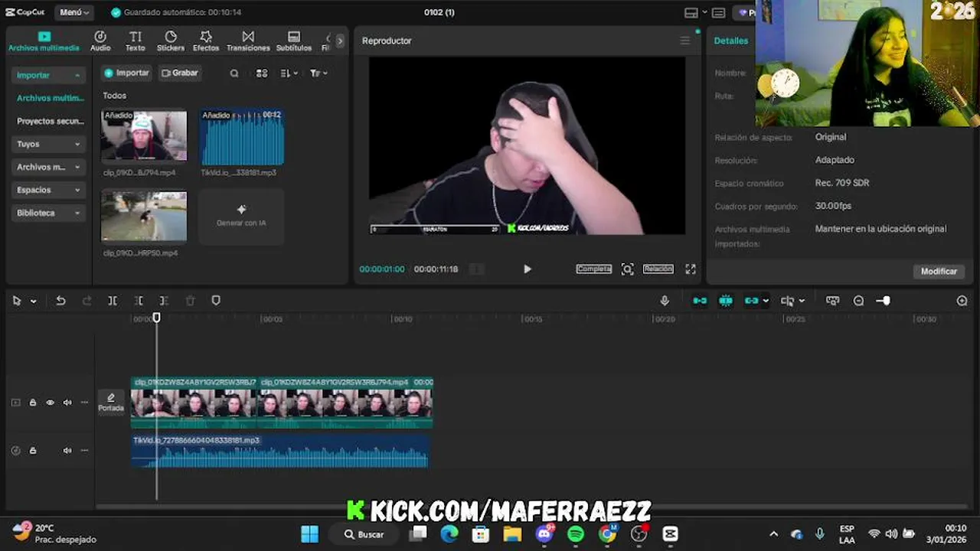Undo the last edit
This screenshot has width=980, height=551.
tap(60, 301)
